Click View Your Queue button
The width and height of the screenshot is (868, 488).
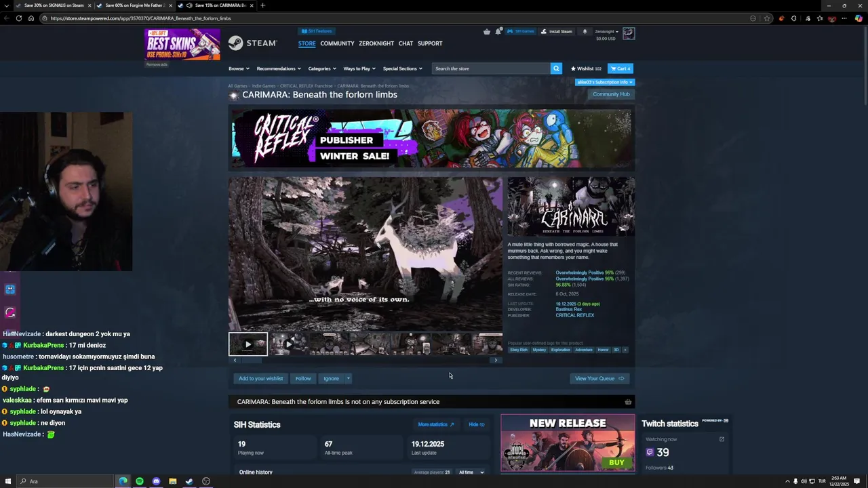tap(599, 378)
